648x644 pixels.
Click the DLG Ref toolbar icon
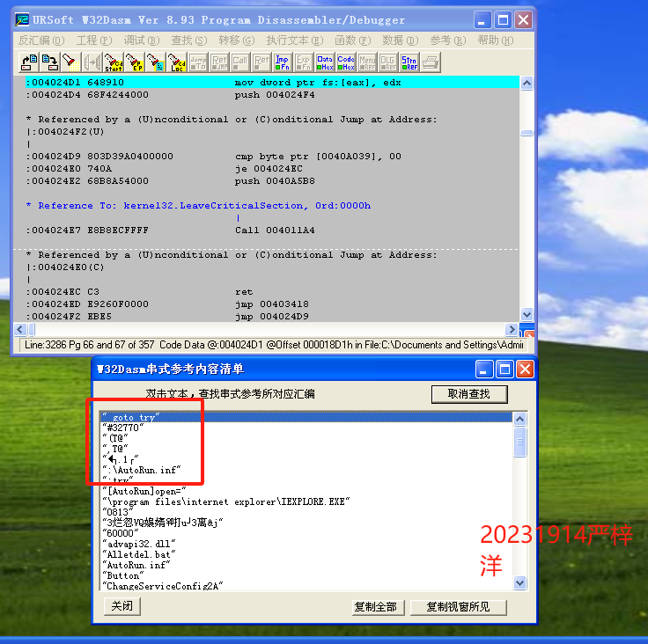(x=388, y=62)
